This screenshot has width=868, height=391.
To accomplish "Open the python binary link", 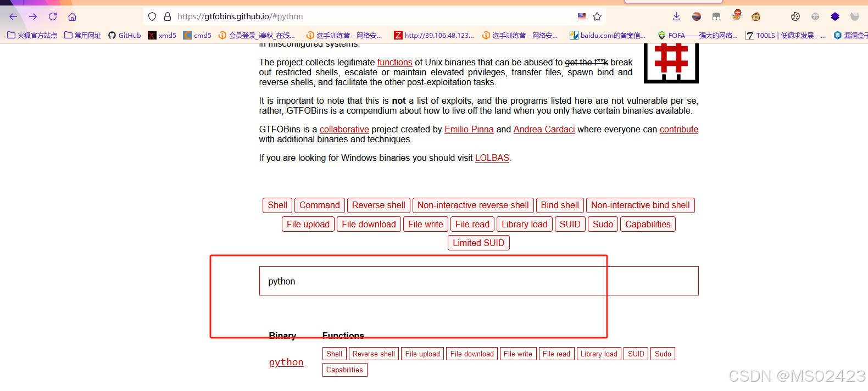I will point(286,362).
